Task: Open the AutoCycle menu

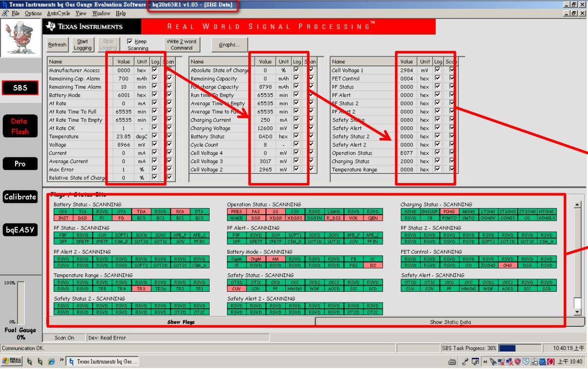Action: pyautogui.click(x=59, y=14)
